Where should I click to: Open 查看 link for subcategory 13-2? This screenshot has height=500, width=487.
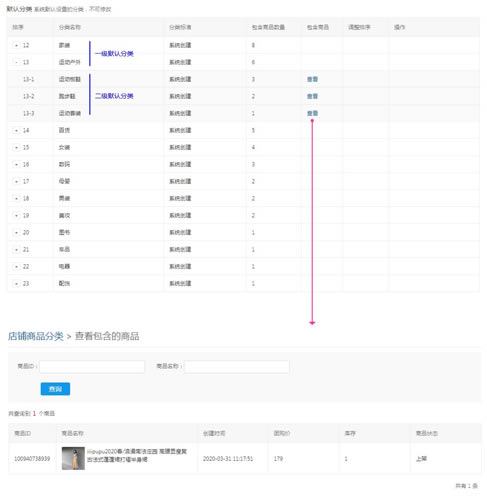point(312,96)
